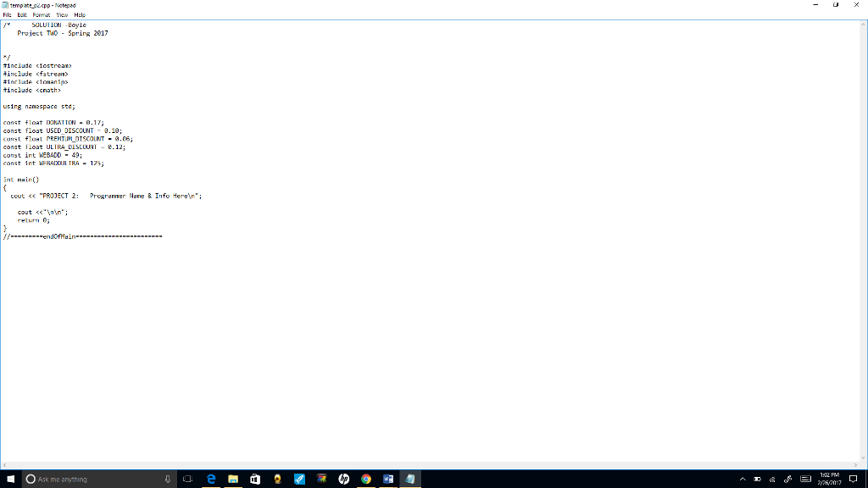Open Google Chrome from the taskbar
868x488 pixels.
coord(365,479)
